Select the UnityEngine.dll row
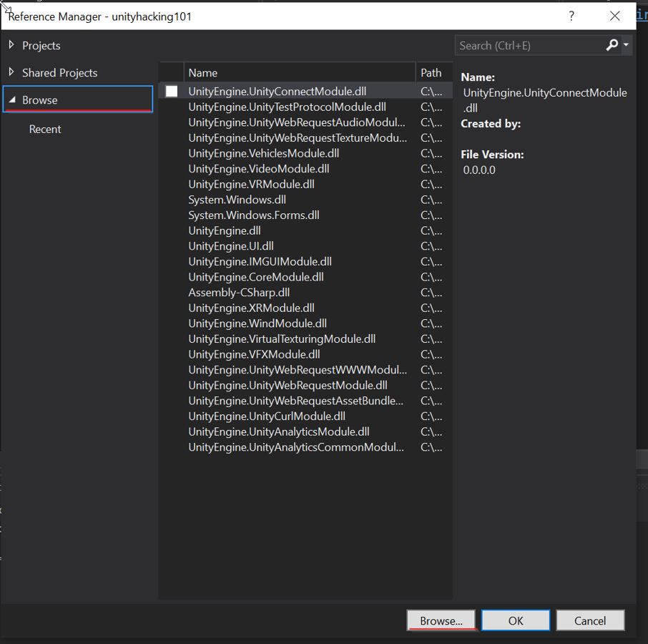Viewport: 648px width, 644px height. [x=305, y=230]
